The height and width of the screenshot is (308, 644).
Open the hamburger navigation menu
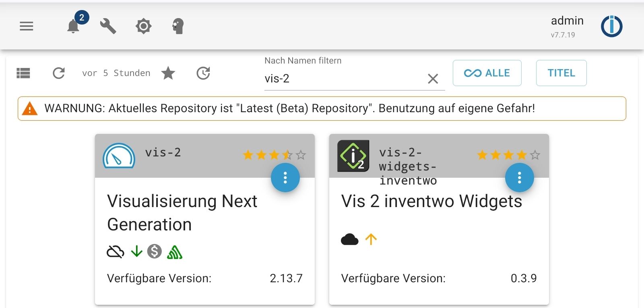(x=27, y=27)
